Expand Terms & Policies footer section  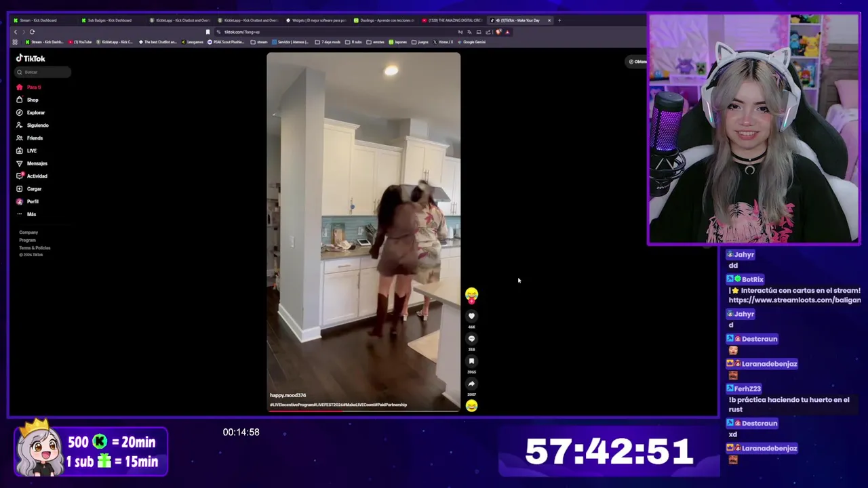[x=35, y=247]
